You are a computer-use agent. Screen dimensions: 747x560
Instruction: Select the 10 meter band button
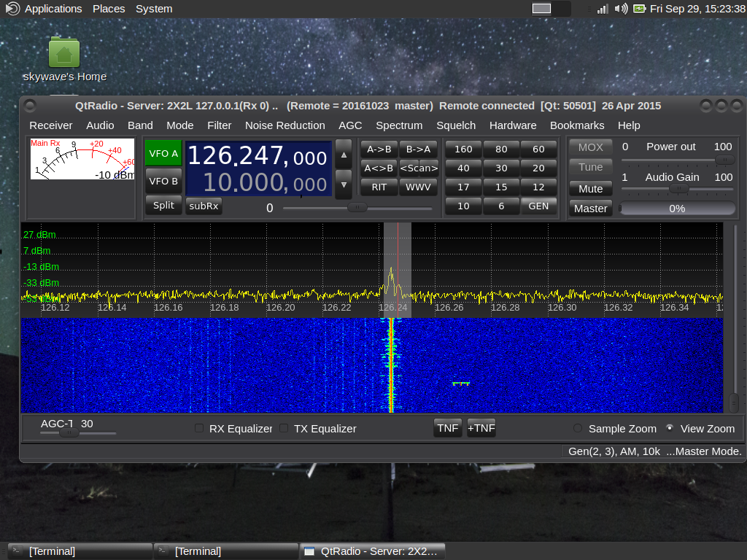click(463, 206)
